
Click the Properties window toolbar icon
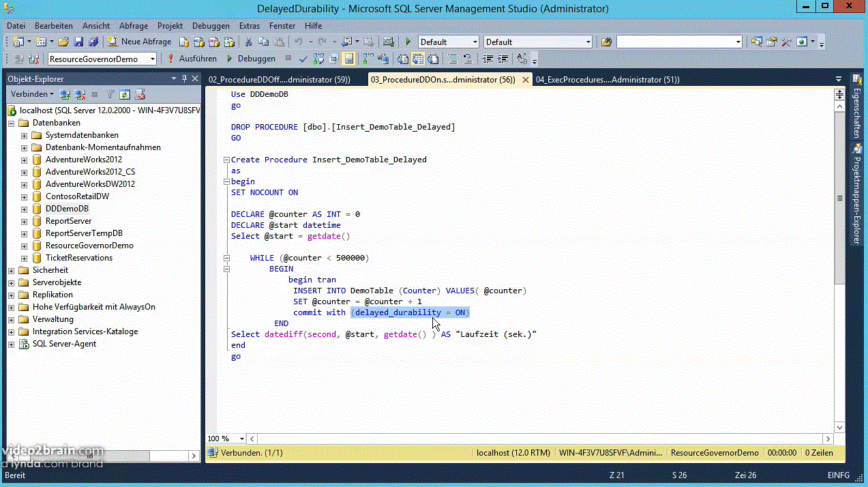pyautogui.click(x=772, y=42)
